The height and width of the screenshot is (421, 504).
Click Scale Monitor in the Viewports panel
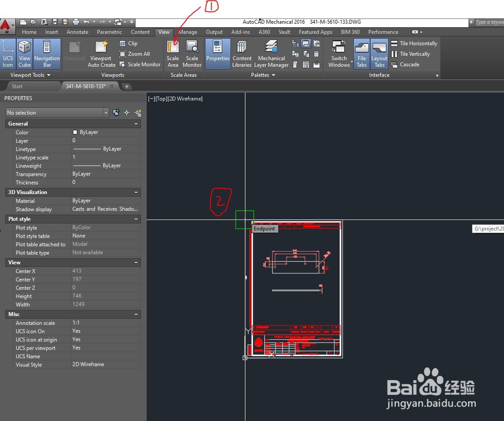[140, 65]
